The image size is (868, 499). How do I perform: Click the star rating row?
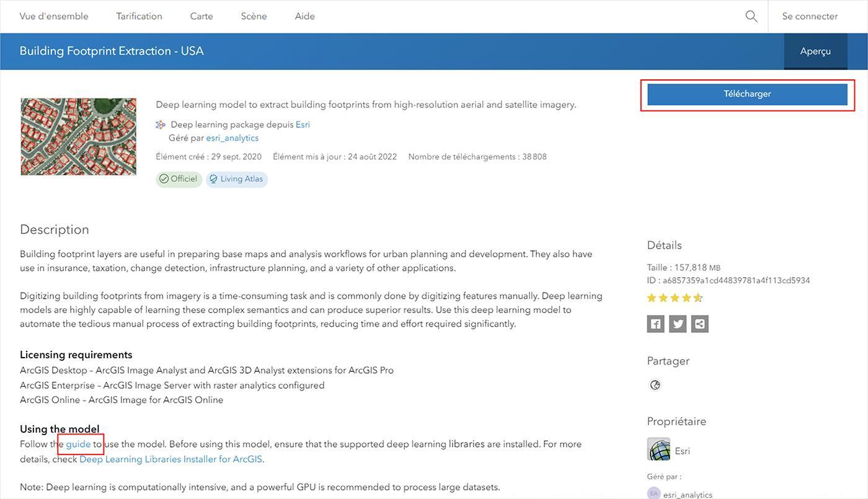675,298
